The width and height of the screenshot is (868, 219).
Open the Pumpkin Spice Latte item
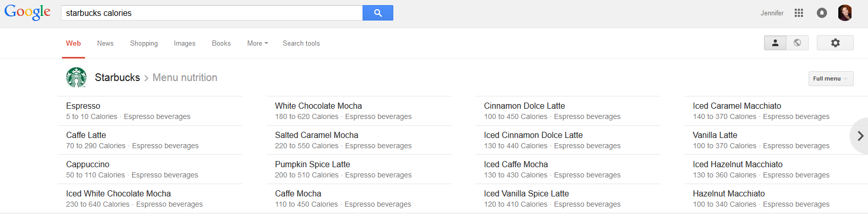tap(312, 165)
